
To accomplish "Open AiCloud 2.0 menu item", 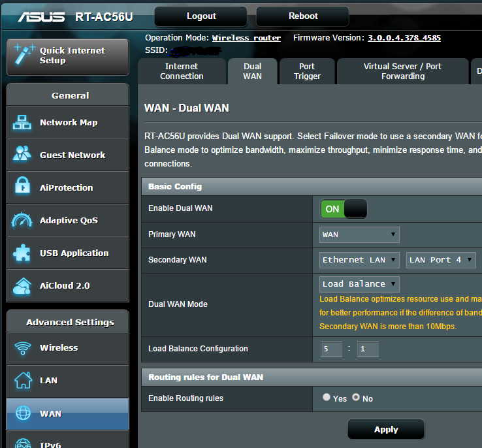I will click(x=68, y=285).
